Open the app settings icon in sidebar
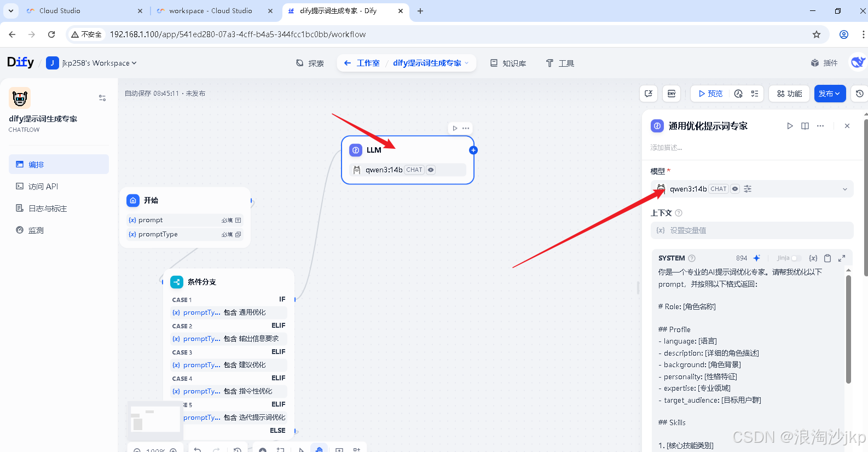The height and width of the screenshot is (452, 868). coord(102,98)
